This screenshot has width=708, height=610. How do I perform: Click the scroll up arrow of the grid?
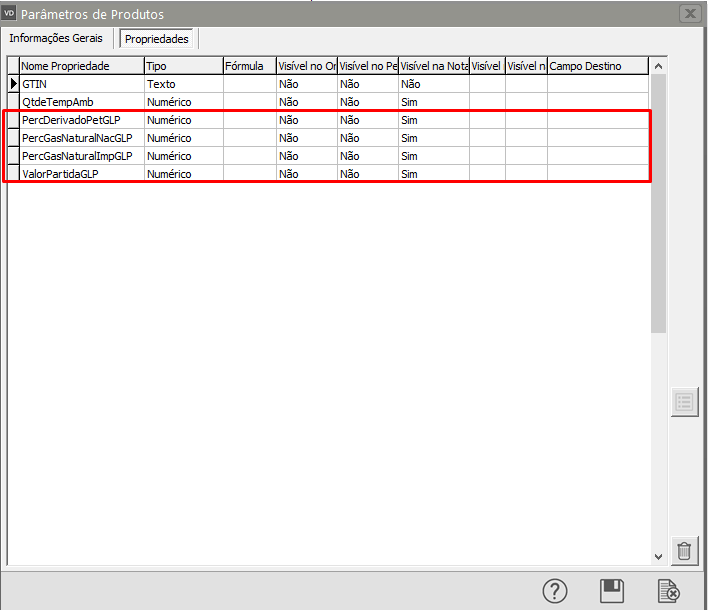pyautogui.click(x=658, y=66)
